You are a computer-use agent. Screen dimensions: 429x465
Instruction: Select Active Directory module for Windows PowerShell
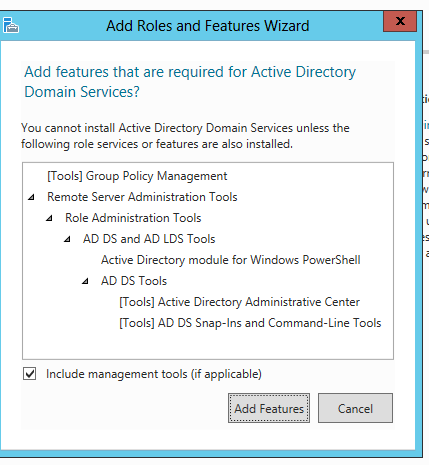pyautogui.click(x=231, y=260)
